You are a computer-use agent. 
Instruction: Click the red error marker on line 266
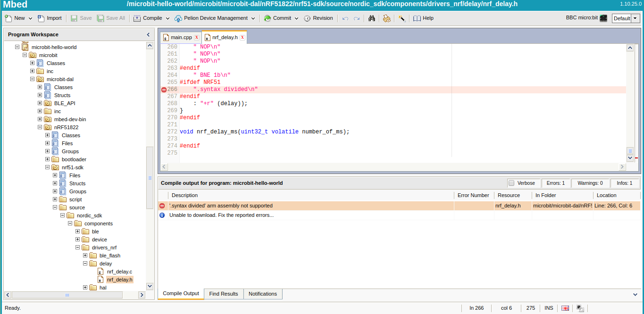(164, 90)
